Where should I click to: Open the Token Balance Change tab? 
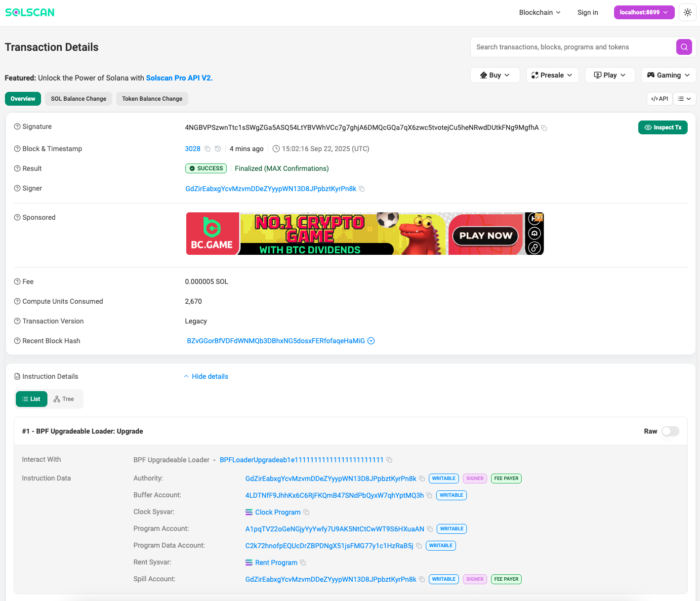(152, 99)
